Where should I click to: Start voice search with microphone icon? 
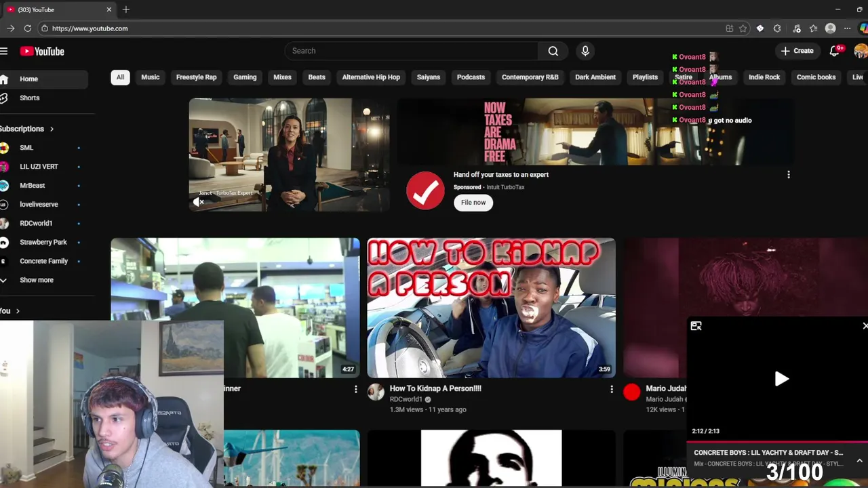(x=585, y=51)
